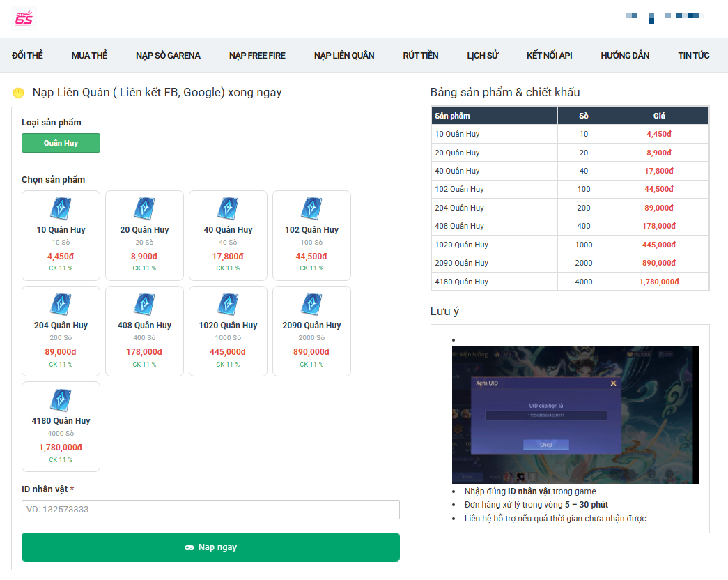The width and height of the screenshot is (728, 580).
Task: Select the Quân Huy product type button
Action: click(x=61, y=143)
